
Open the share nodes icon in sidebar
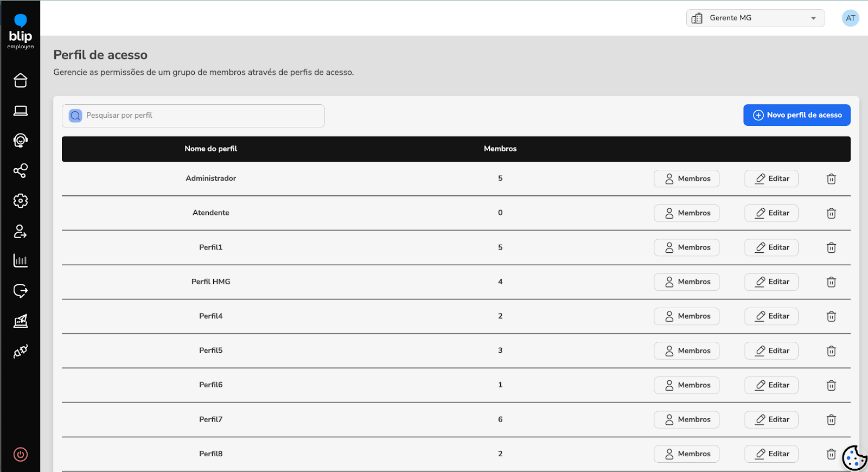[20, 171]
